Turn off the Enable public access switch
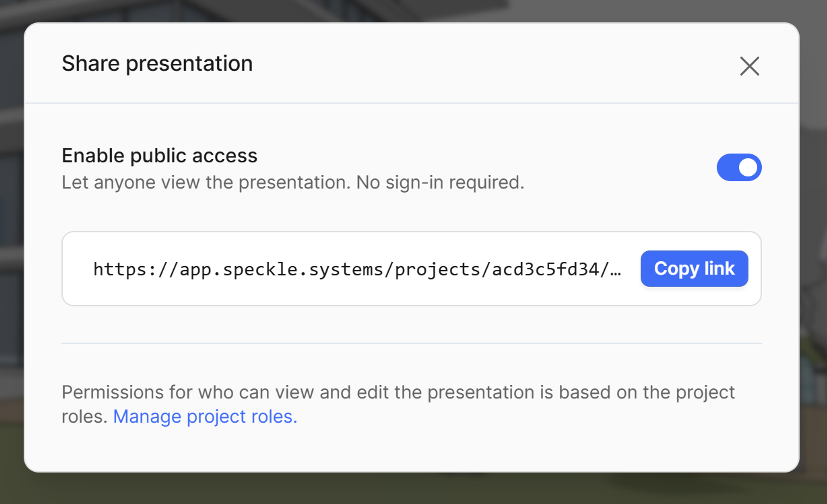Screen dimensions: 827x504 (x=739, y=167)
